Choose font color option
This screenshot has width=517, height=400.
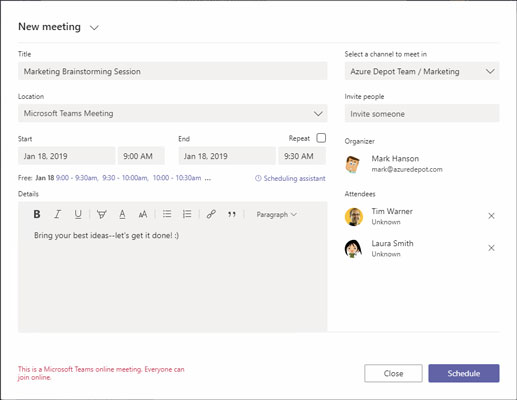[x=122, y=214]
